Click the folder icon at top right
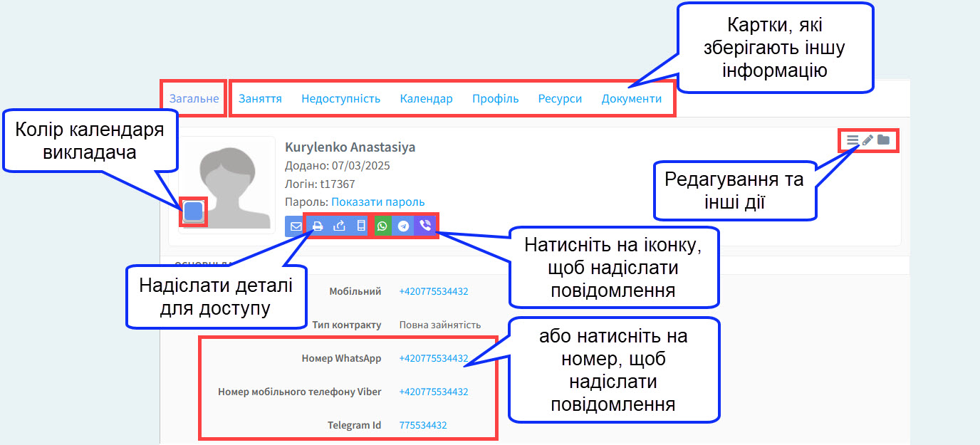980x445 pixels. pyautogui.click(x=883, y=140)
